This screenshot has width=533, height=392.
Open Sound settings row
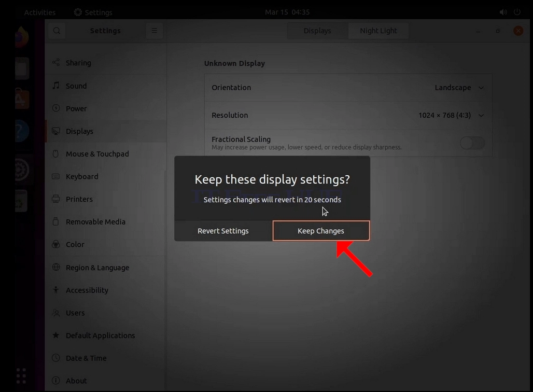pos(105,86)
